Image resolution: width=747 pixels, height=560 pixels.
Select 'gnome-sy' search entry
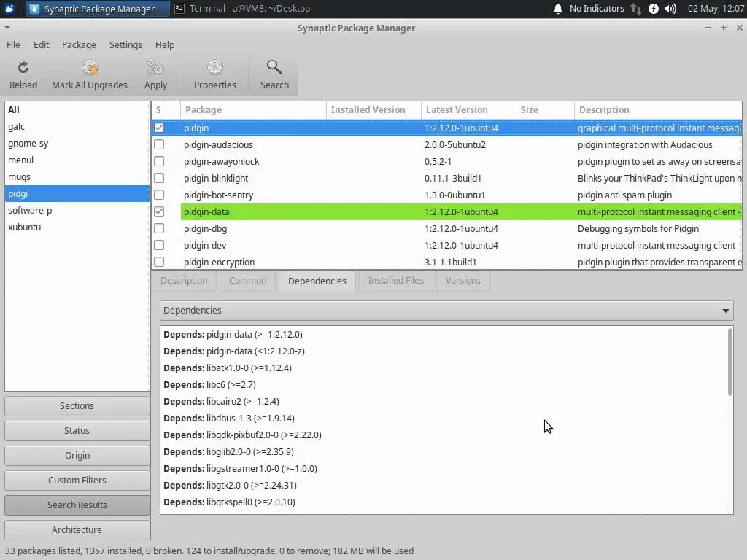coord(77,144)
